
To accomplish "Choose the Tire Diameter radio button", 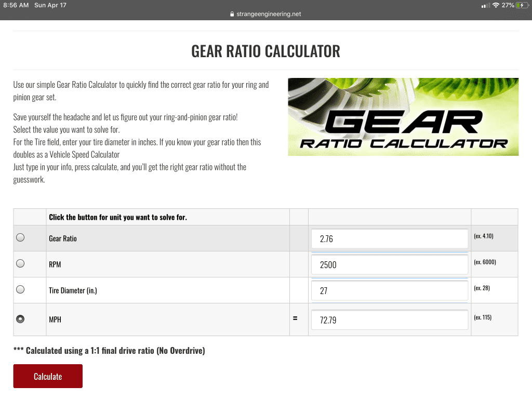I will click(x=20, y=290).
